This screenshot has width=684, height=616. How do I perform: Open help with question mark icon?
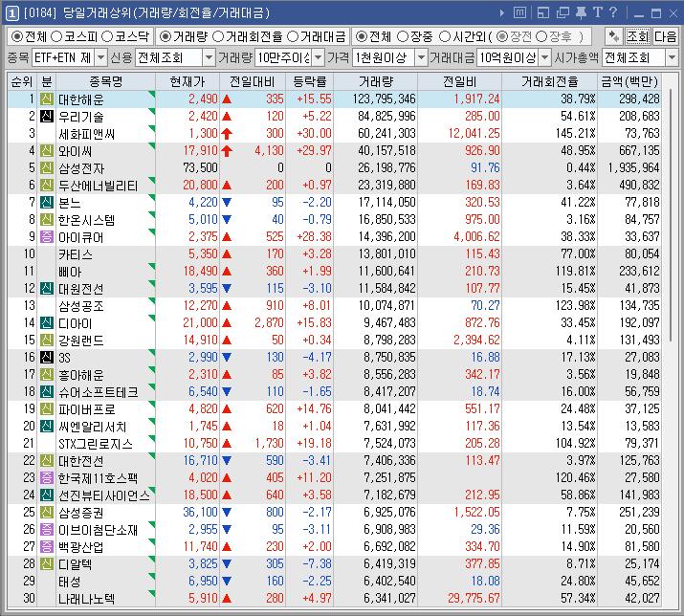(613, 12)
